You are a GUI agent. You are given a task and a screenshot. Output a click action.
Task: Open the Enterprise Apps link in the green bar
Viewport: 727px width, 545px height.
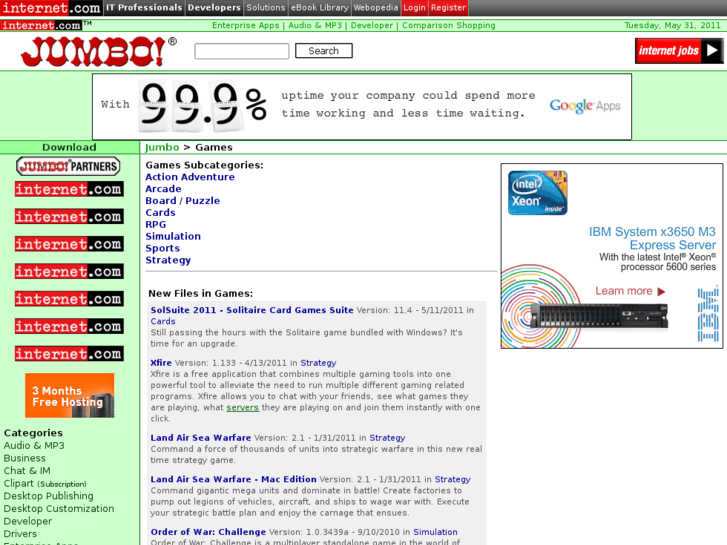(x=246, y=26)
